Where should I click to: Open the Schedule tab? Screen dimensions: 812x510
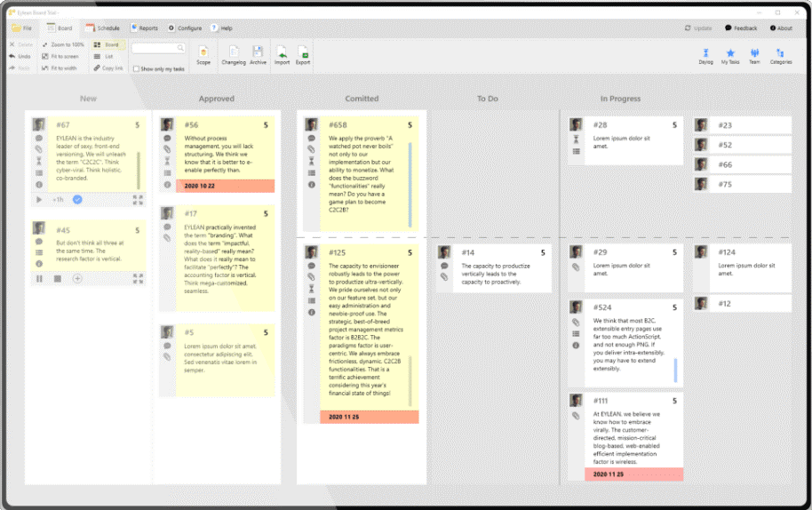pos(102,28)
